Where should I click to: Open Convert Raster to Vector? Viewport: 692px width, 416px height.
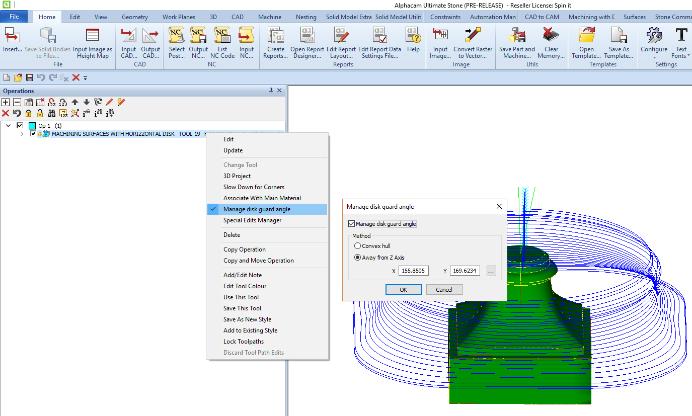click(473, 43)
